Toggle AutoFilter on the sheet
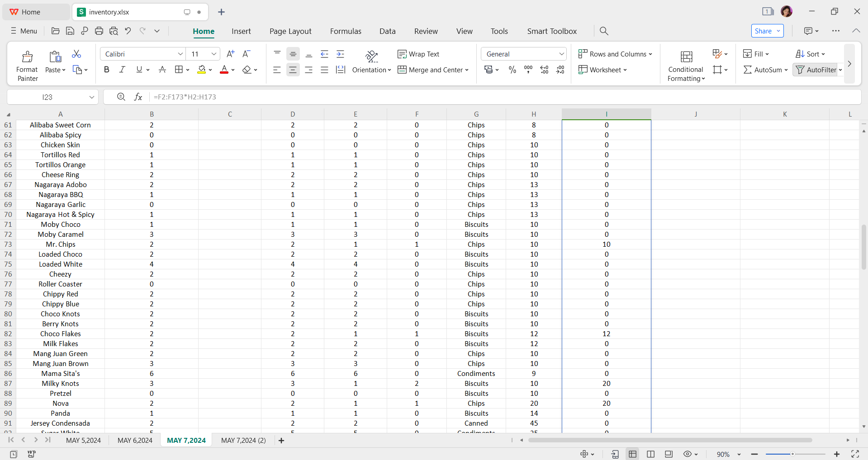This screenshot has width=868, height=460. point(816,70)
